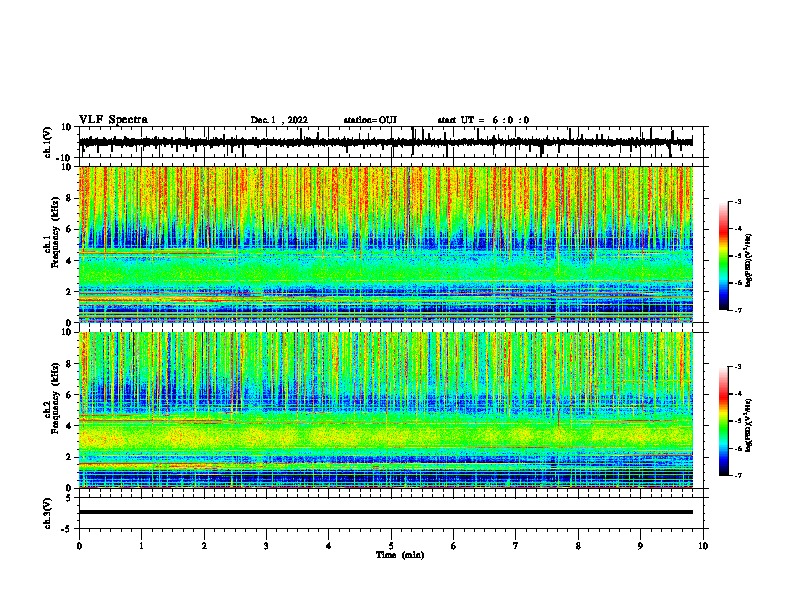The height and width of the screenshot is (612, 792).
Task: Click time tick label "9" on x-axis
Action: [640, 546]
